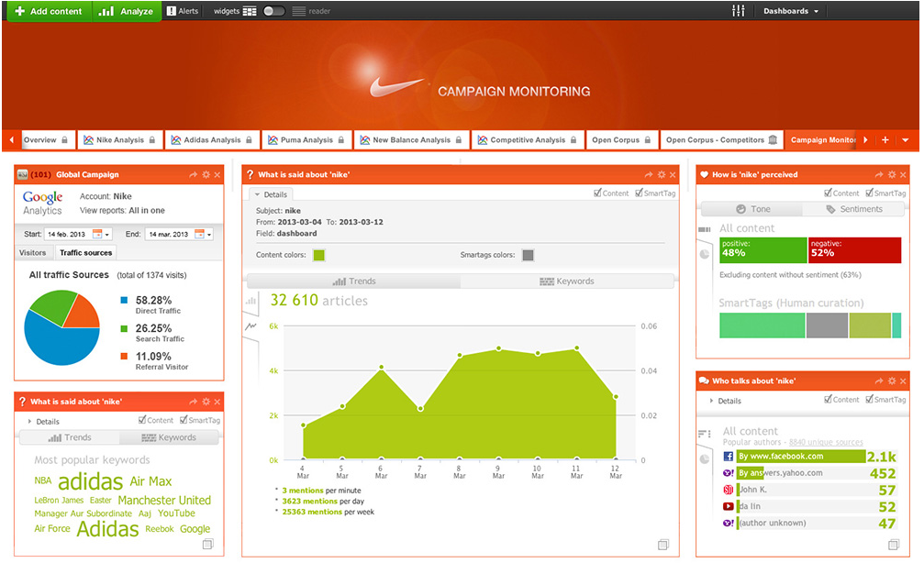Open the Analyze section
The height and width of the screenshot is (563, 924).
127,11
